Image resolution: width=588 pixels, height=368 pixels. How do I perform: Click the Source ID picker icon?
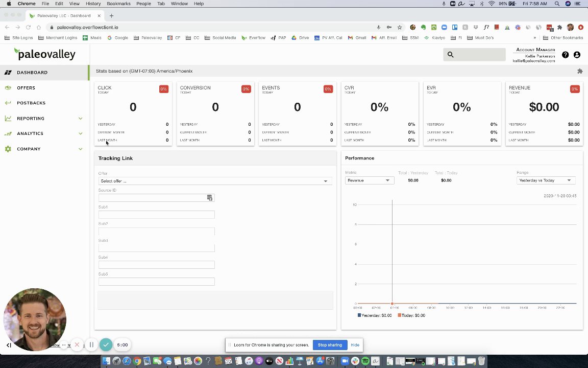(210, 198)
